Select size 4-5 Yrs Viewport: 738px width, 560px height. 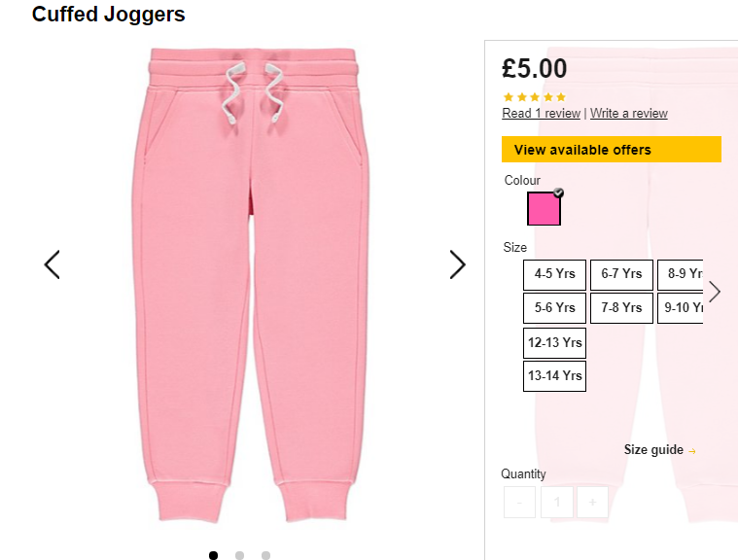(554, 274)
